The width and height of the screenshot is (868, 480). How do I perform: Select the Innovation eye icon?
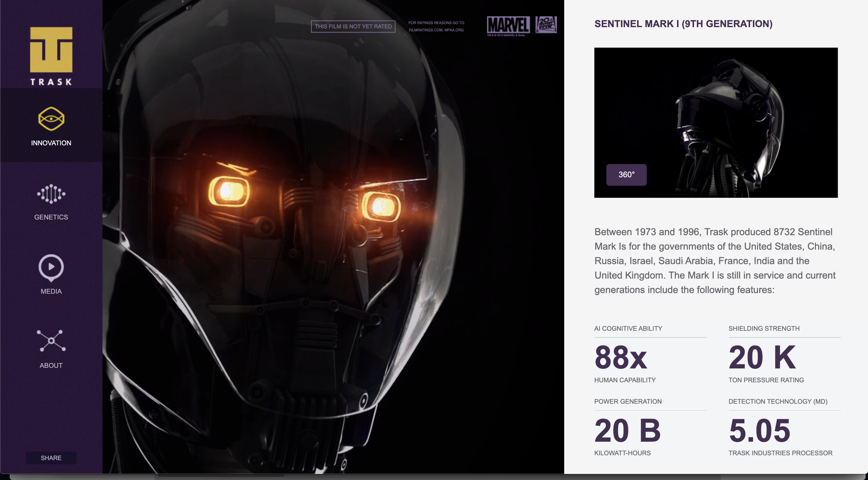[51, 119]
